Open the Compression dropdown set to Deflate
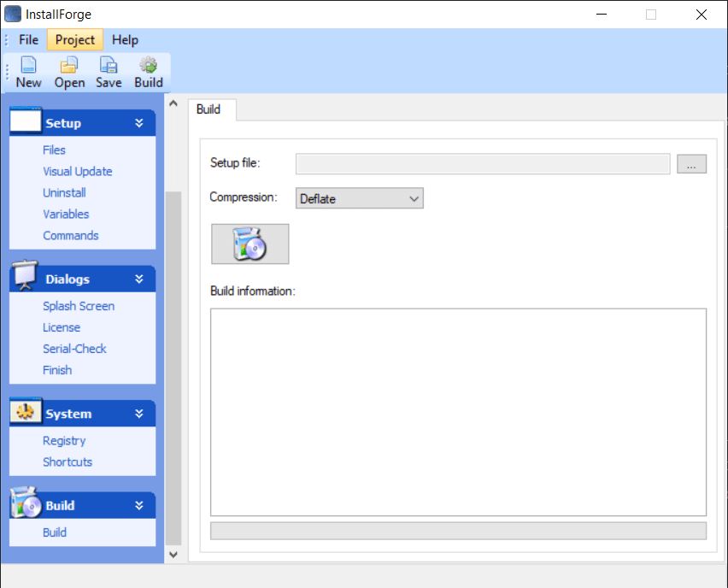The height and width of the screenshot is (588, 728). [x=360, y=198]
